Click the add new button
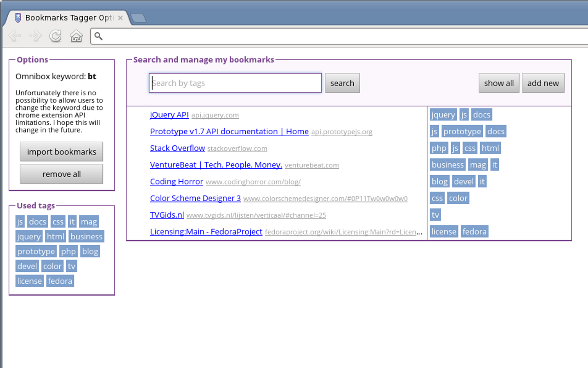 pos(543,83)
